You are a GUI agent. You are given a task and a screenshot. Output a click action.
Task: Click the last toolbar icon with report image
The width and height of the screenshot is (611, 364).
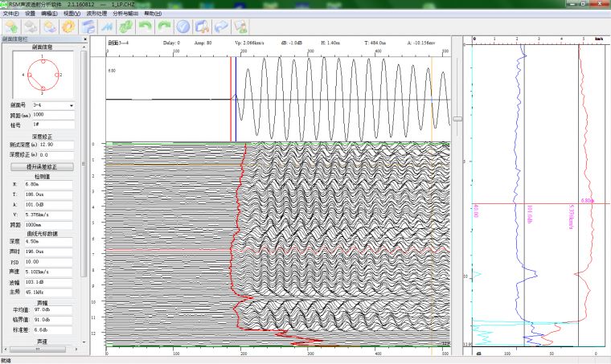point(242,27)
